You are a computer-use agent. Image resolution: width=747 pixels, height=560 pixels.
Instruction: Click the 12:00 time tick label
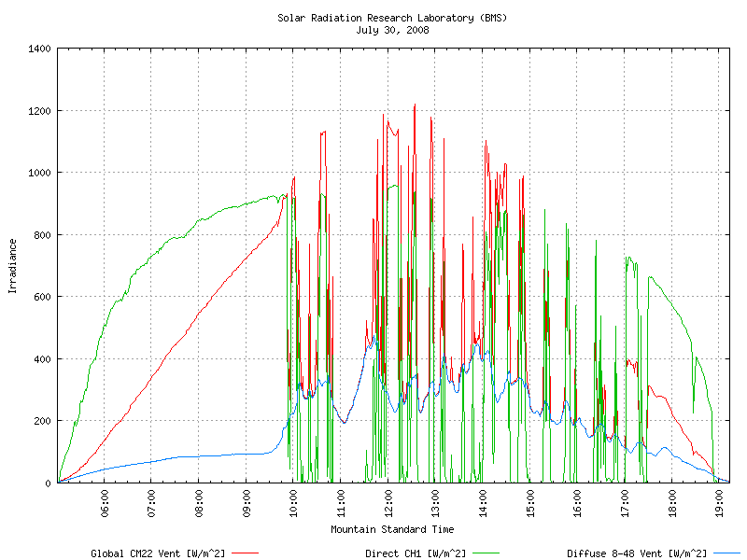coord(388,502)
